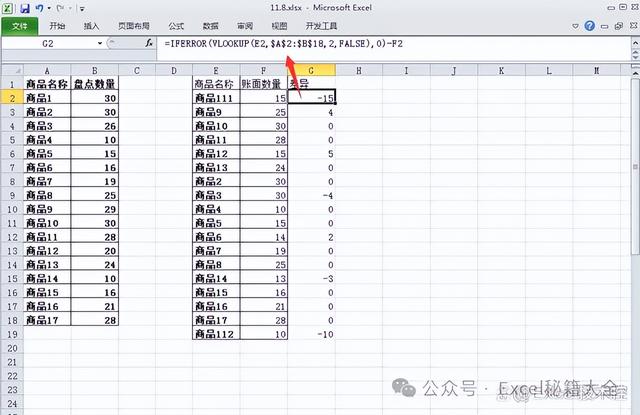Click cell E19 containing 商品112
Screen dimensions: 640x415
pos(216,334)
